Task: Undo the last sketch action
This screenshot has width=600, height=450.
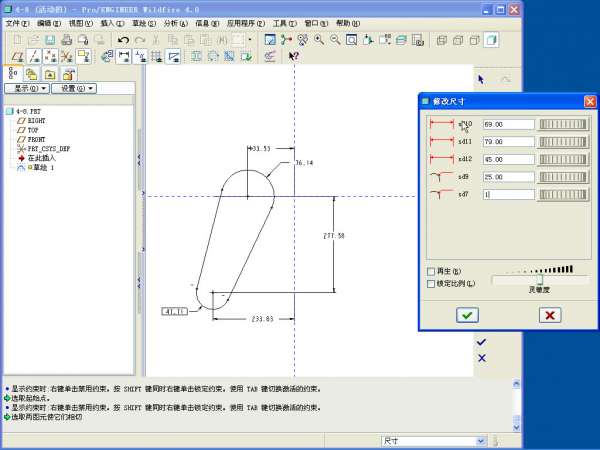Action: click(123, 40)
